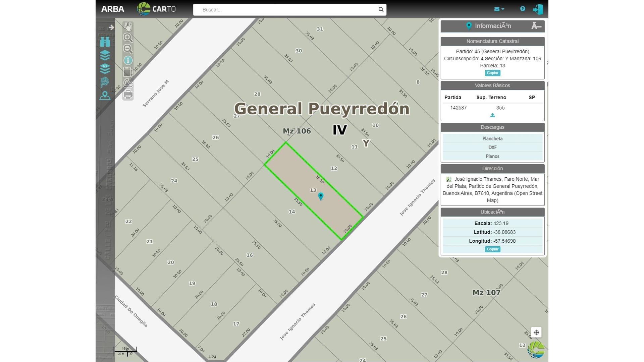Click the Ciudad De Oneglia street label
The height and width of the screenshot is (362, 644).
point(131,311)
